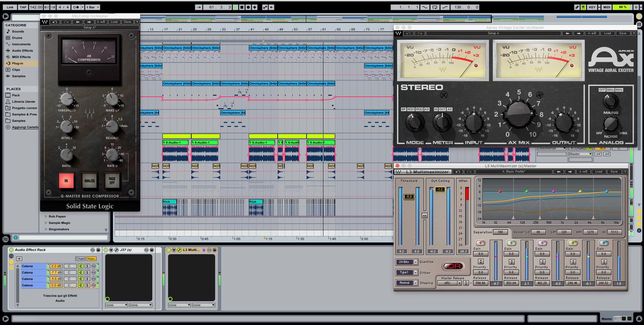
Task: Click Load in the SSLComp plugin toolbar
Action: (114, 22)
